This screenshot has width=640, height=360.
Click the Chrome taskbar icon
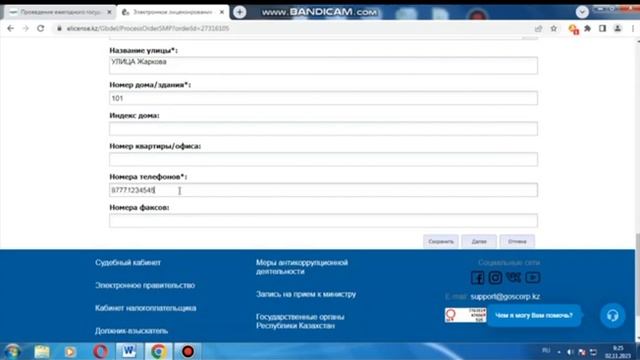[x=158, y=351]
